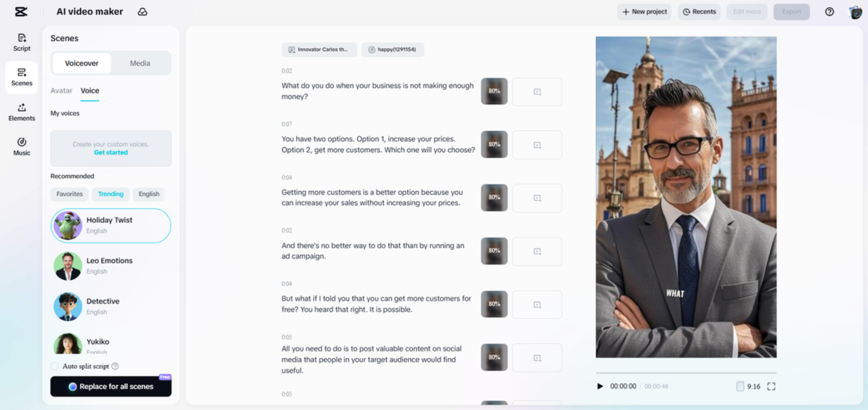Click Get started to create custom voices
The image size is (868, 410).
click(110, 152)
